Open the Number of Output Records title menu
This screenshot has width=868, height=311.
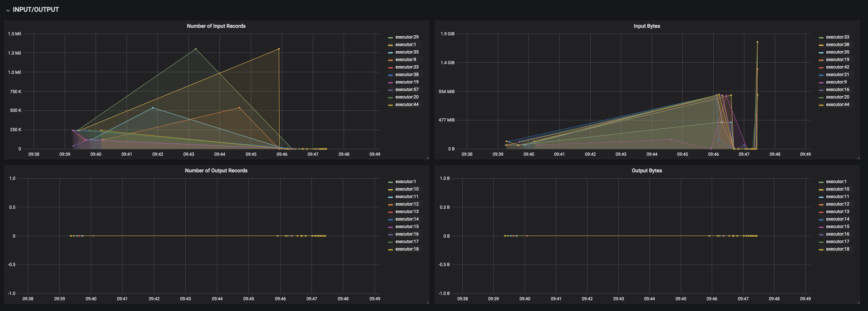coord(216,171)
